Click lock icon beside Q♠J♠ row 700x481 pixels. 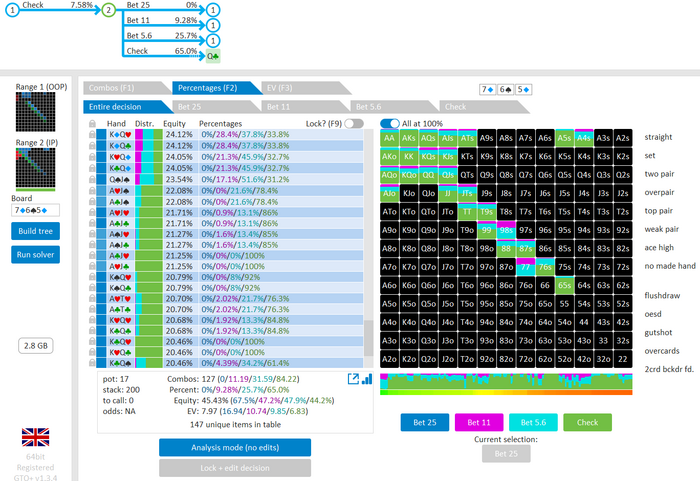coord(92,179)
